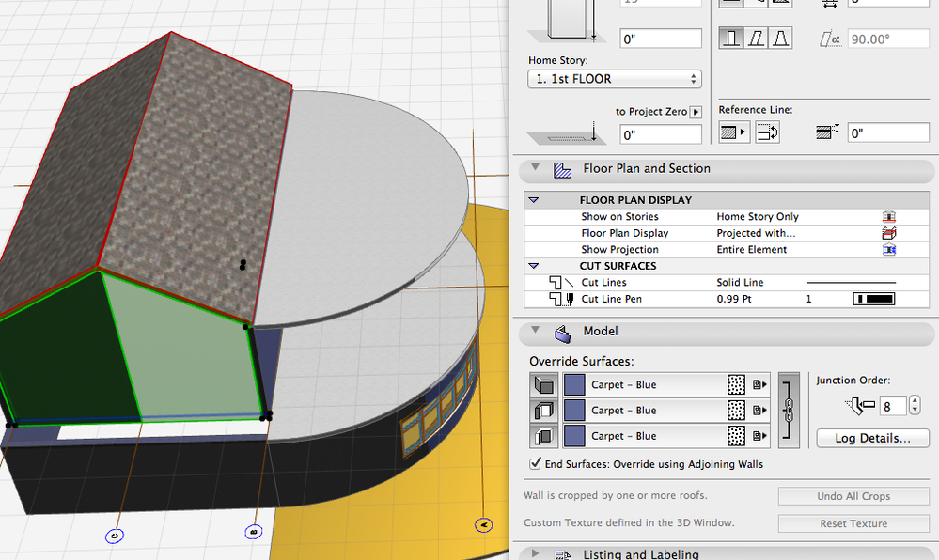Toggle the top override surface button
Image resolution: width=939 pixels, height=560 pixels.
click(543, 384)
